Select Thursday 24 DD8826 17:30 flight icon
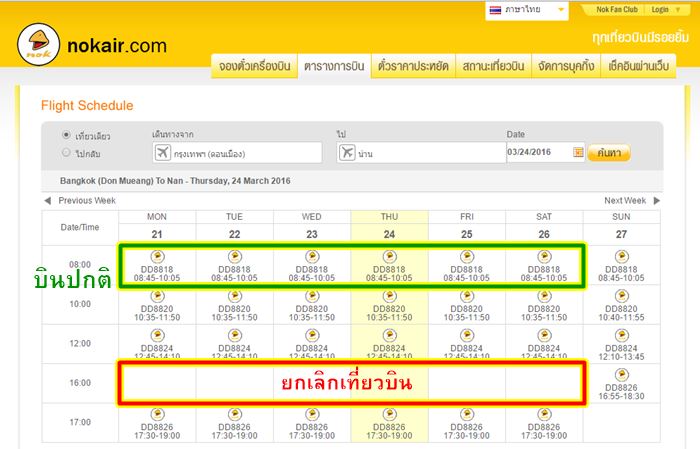The width and height of the screenshot is (700, 449). pyautogui.click(x=389, y=414)
